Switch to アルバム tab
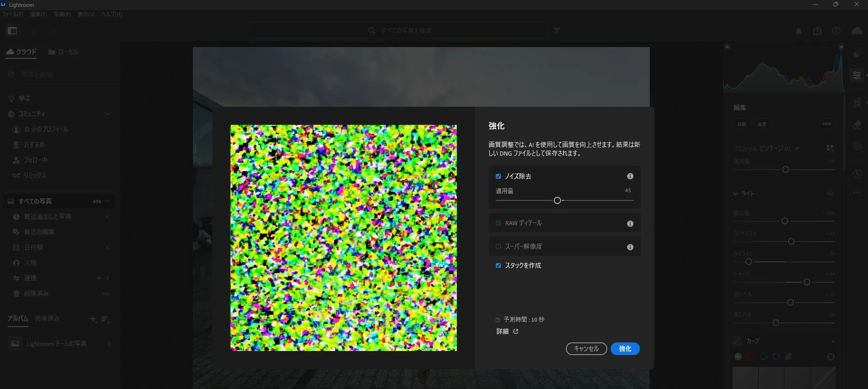Viewport: 868px width, 389px height. tap(18, 318)
